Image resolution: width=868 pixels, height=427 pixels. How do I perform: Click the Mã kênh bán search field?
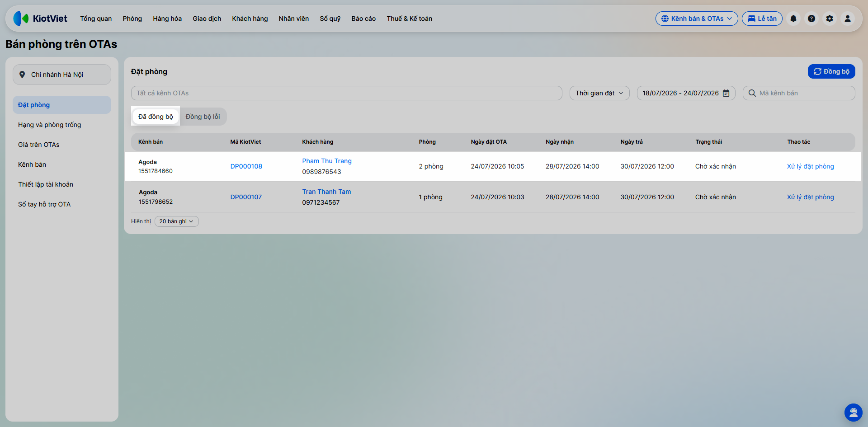[x=799, y=93]
